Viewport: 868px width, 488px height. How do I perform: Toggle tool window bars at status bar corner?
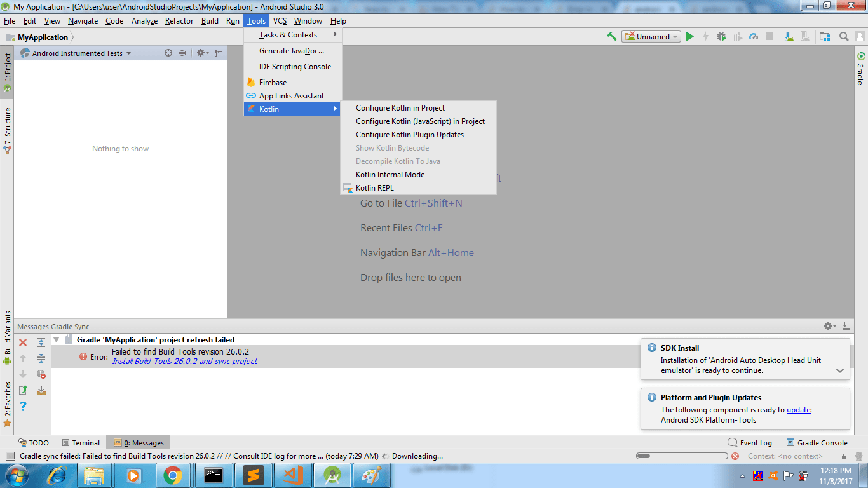tap(10, 456)
